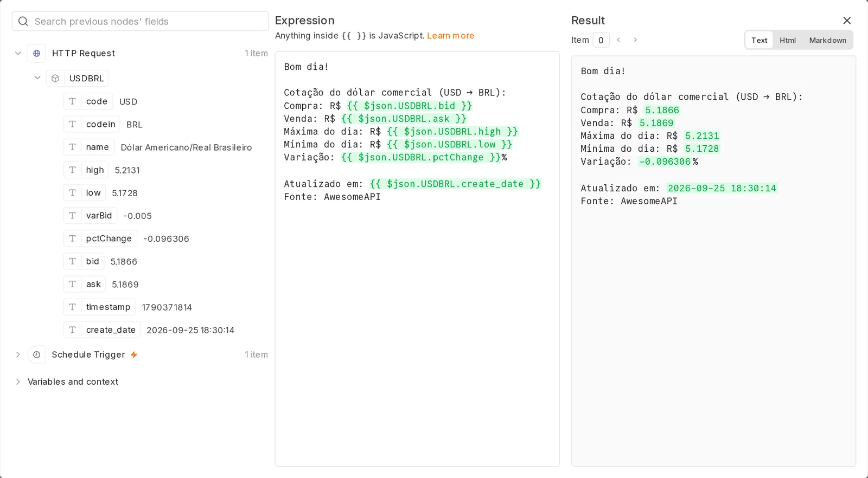This screenshot has width=868, height=478.
Task: Click the result date value '2026-09-25 18:30:14'
Action: pyautogui.click(x=722, y=188)
